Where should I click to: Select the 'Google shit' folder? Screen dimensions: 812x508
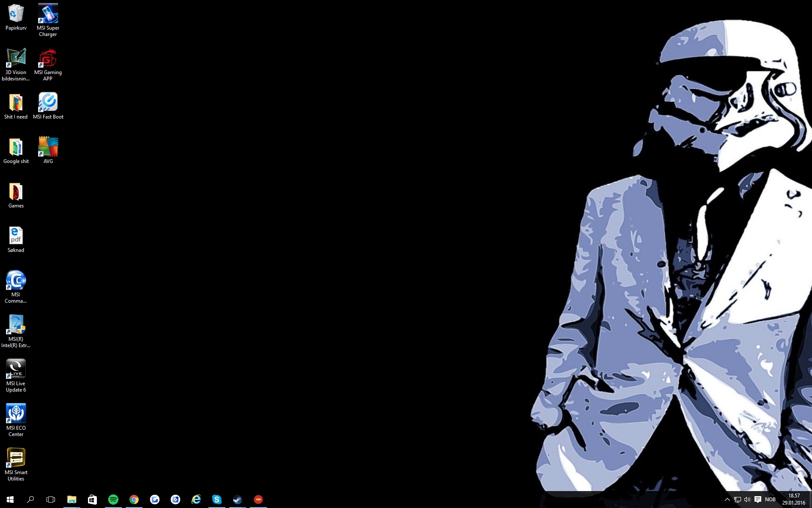pyautogui.click(x=16, y=151)
